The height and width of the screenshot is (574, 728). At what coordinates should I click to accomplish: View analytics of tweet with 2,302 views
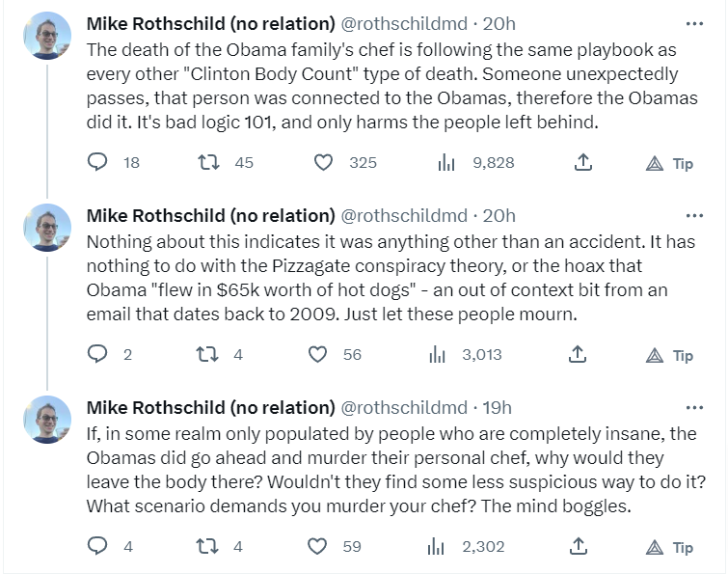coord(436,547)
